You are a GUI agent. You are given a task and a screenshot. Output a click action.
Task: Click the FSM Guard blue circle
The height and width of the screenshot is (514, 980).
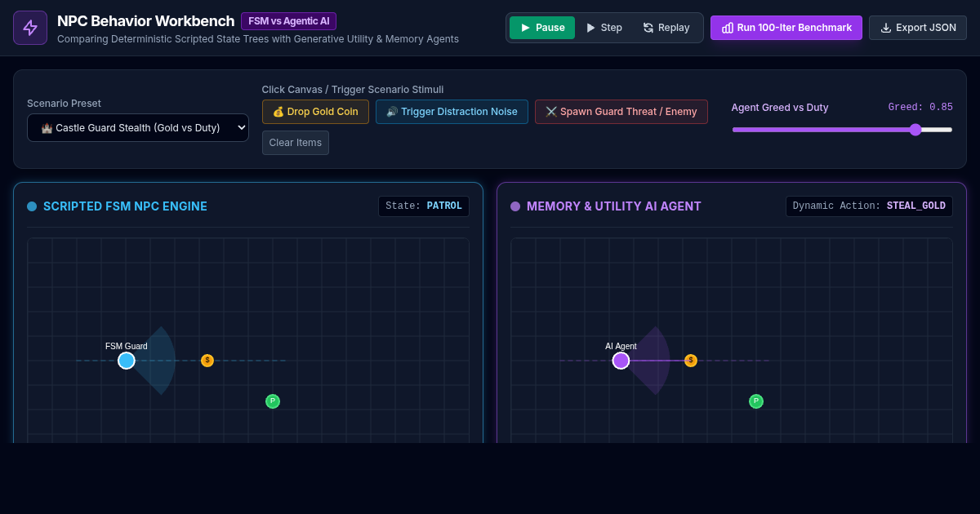point(127,361)
